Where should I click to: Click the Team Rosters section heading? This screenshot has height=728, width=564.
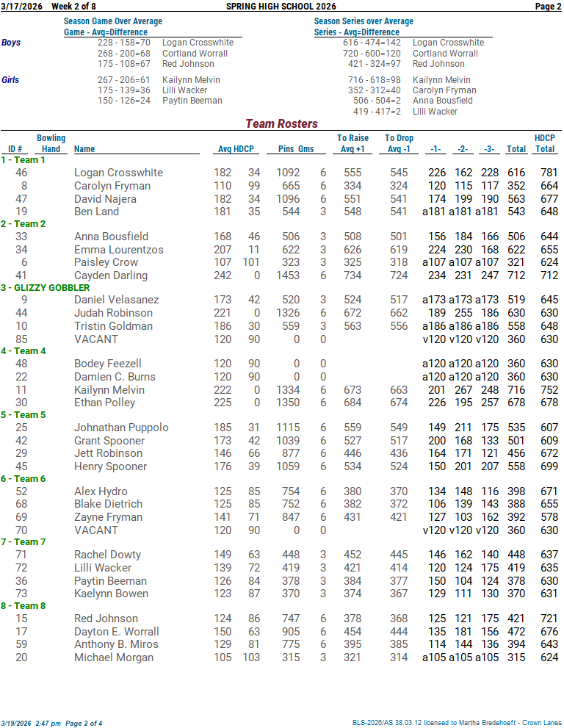tap(281, 124)
